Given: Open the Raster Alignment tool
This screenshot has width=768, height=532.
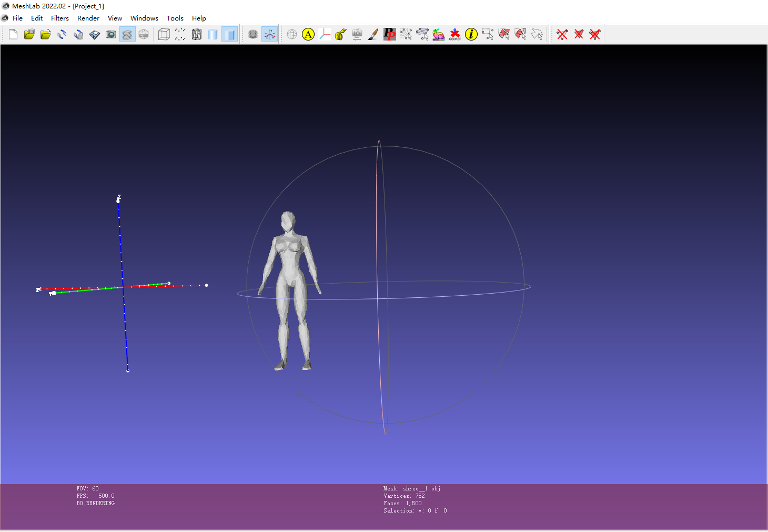Looking at the screenshot, I should click(x=357, y=35).
